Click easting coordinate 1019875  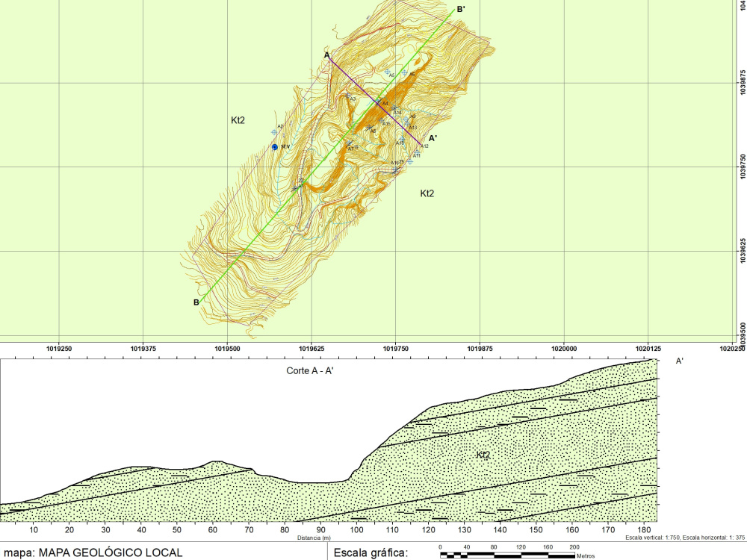[x=480, y=349]
